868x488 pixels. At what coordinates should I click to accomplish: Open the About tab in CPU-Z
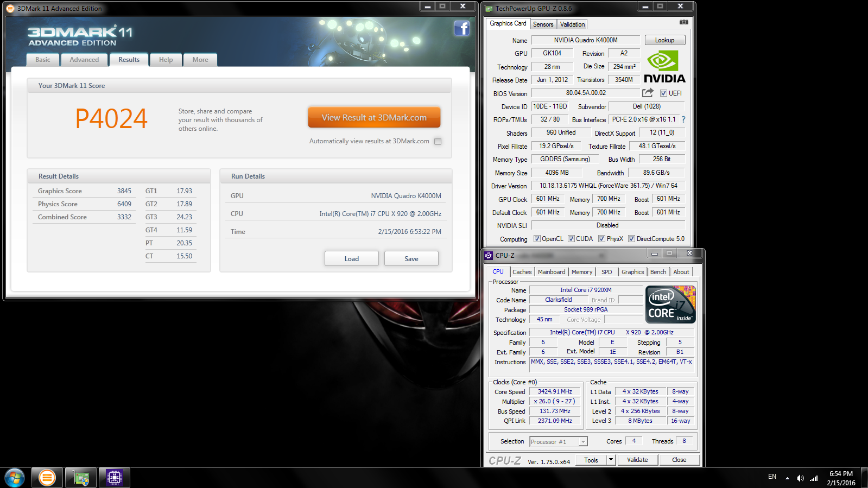[681, 272]
